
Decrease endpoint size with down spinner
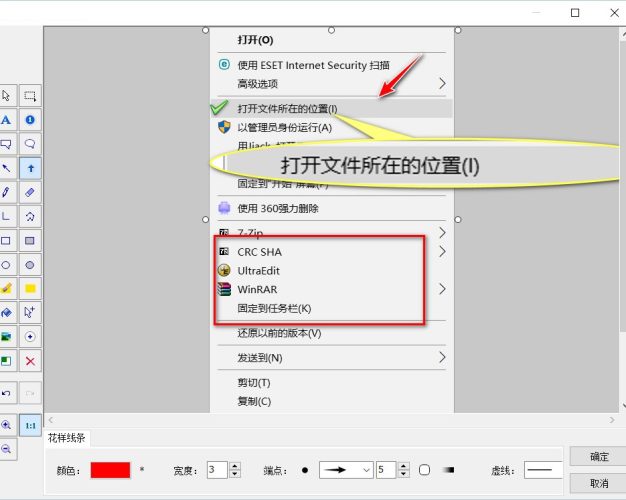404,474
